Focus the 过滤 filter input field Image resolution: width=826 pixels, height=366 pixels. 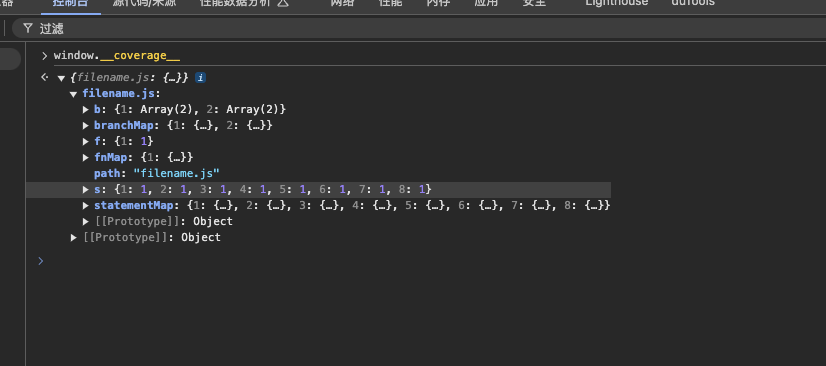click(421, 28)
